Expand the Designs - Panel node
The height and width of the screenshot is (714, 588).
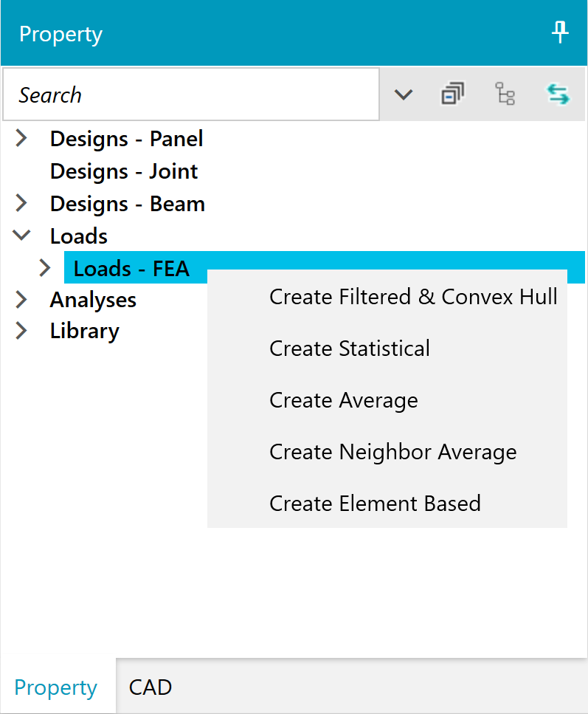[21, 138]
